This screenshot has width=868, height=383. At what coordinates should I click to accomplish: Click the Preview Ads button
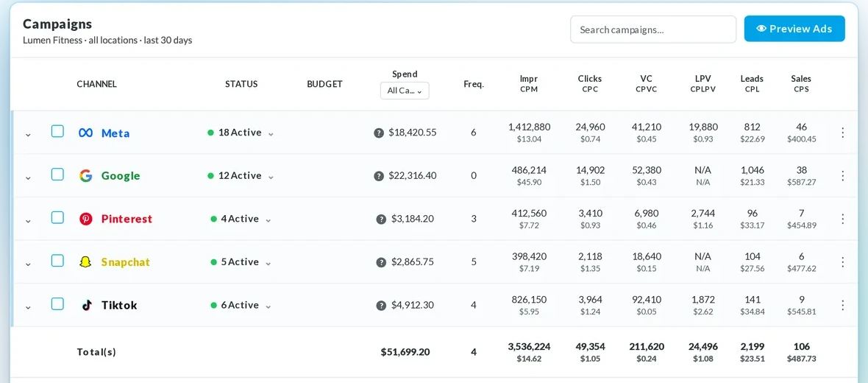[x=794, y=29]
